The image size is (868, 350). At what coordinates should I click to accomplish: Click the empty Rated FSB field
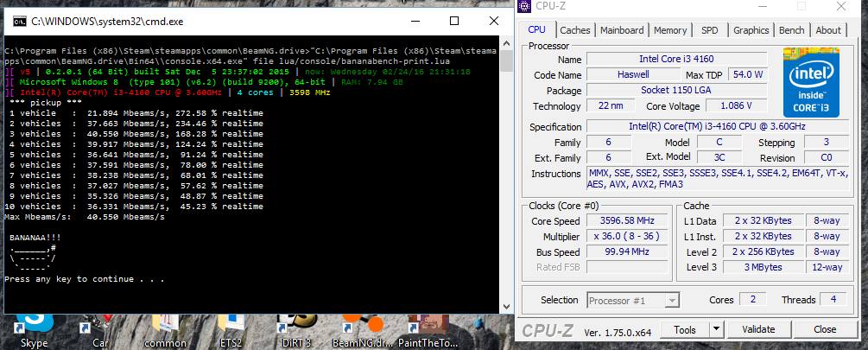click(x=625, y=268)
